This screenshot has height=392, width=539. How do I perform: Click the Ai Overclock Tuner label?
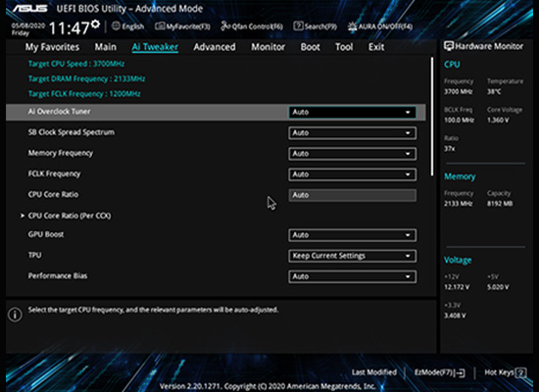[59, 112]
